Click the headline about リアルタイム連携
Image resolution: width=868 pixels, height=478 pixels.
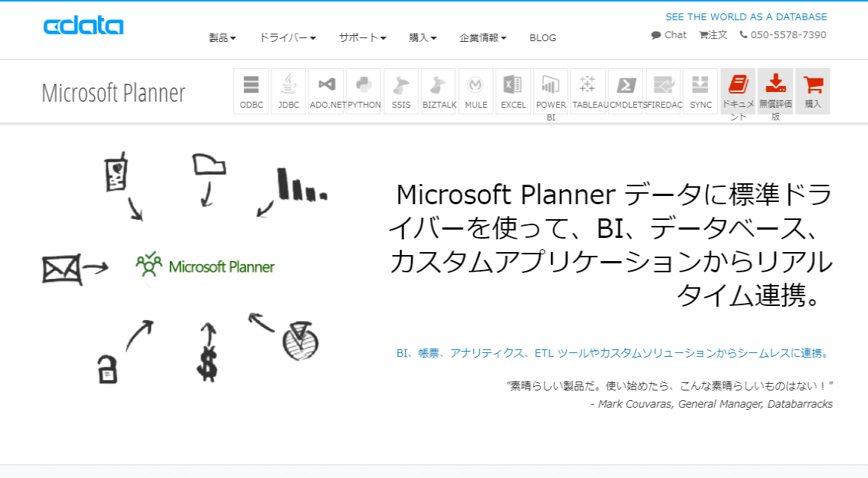(611, 245)
